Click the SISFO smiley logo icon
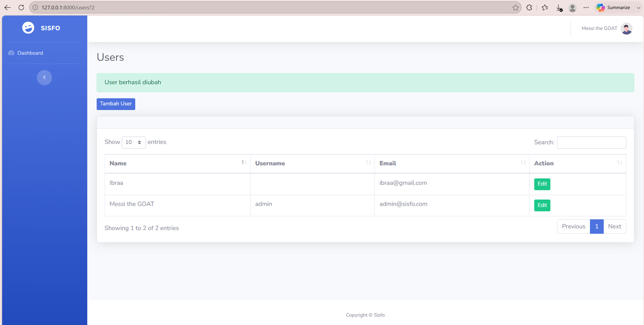Screen dimensions: 644x325 pyautogui.click(x=28, y=28)
